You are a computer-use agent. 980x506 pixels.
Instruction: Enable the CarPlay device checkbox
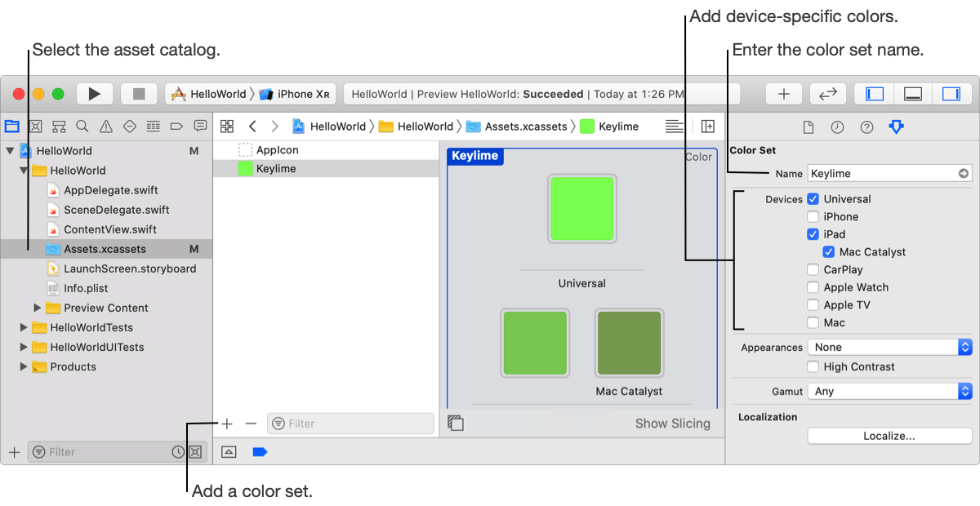[x=813, y=269]
